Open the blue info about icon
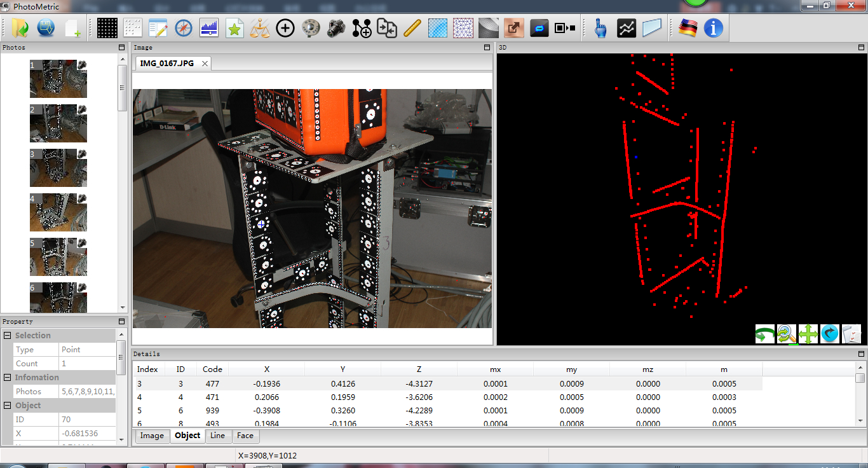This screenshot has height=468, width=868. point(713,28)
